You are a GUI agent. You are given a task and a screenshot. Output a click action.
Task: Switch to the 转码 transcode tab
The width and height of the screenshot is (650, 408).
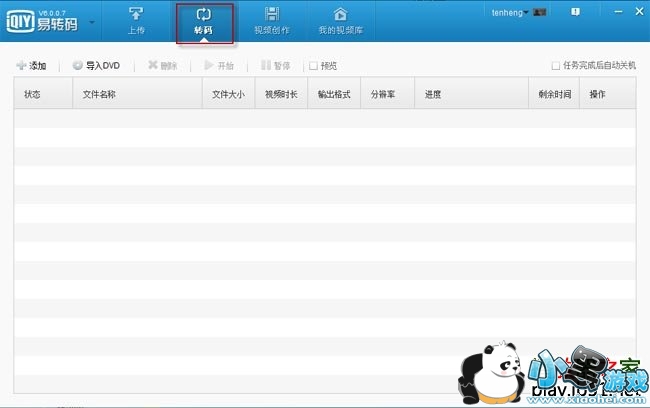[x=204, y=23]
